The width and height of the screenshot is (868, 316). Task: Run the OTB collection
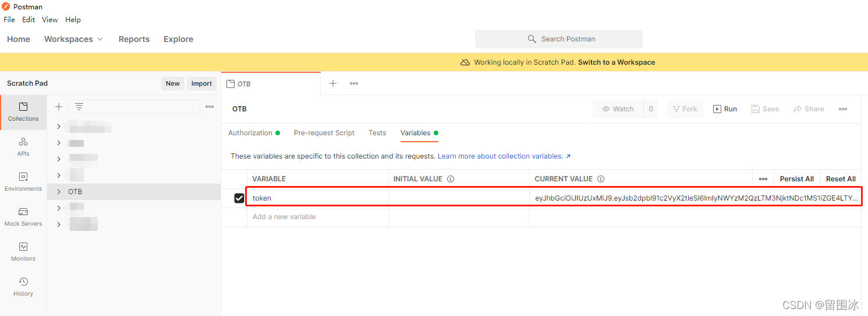(725, 109)
